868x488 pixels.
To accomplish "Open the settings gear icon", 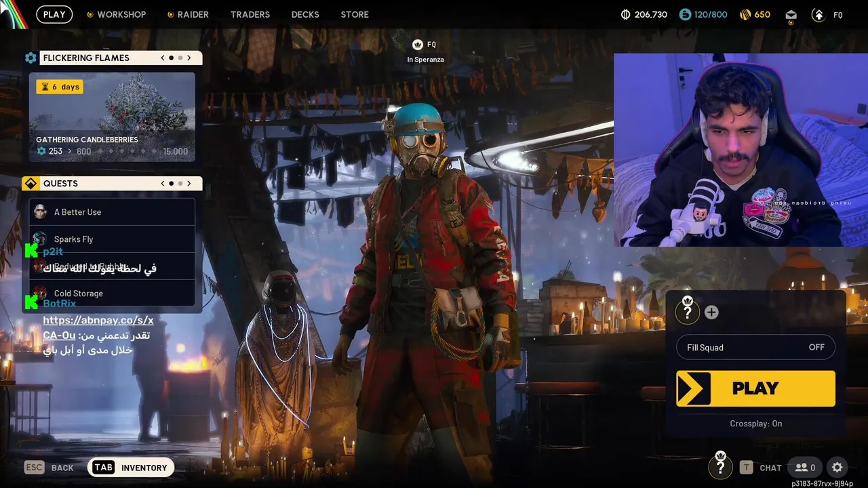I will pos(837,467).
